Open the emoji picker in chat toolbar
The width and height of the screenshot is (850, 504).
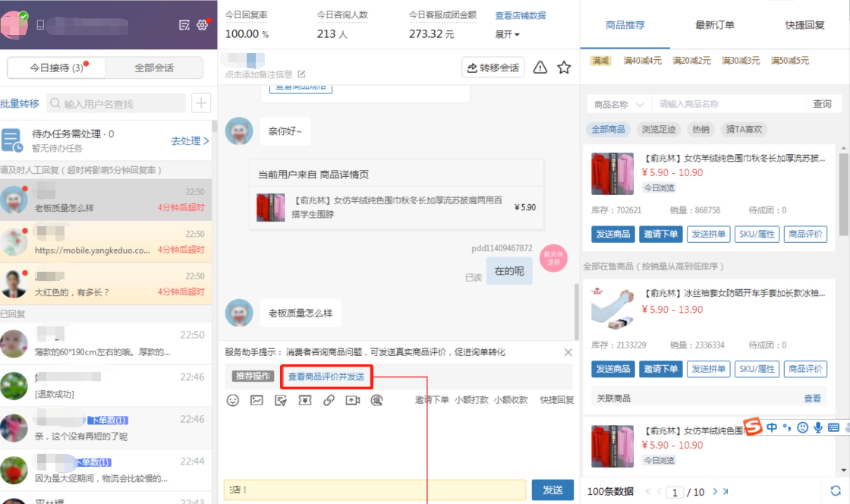232,400
